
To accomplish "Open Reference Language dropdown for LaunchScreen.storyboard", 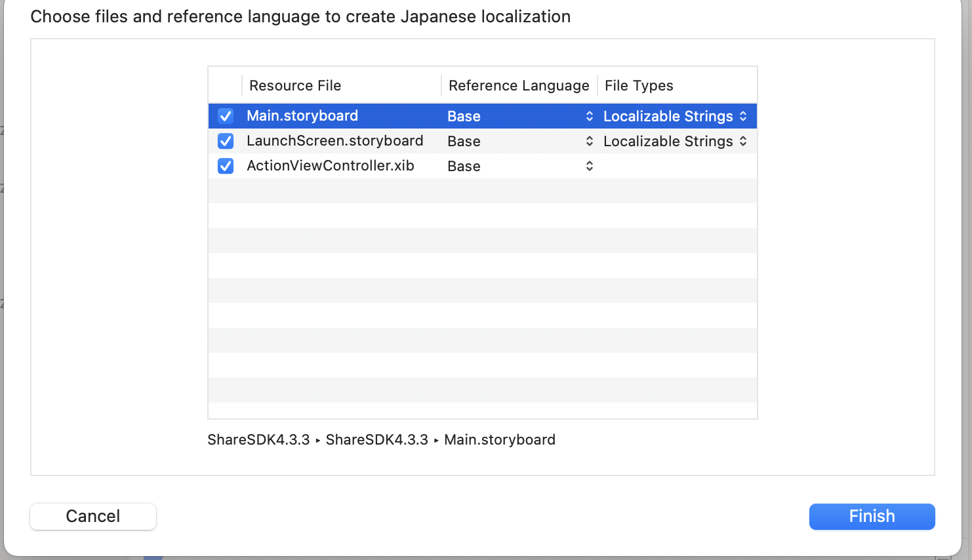I will point(520,141).
